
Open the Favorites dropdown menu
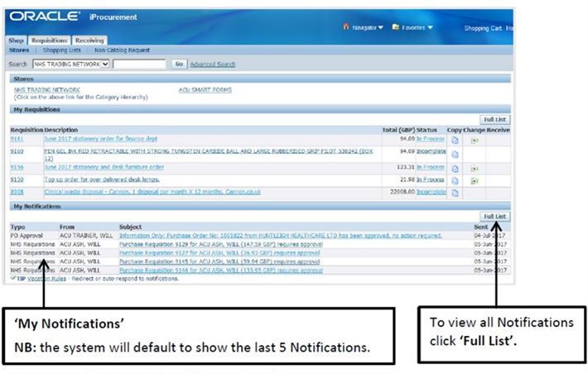point(417,27)
